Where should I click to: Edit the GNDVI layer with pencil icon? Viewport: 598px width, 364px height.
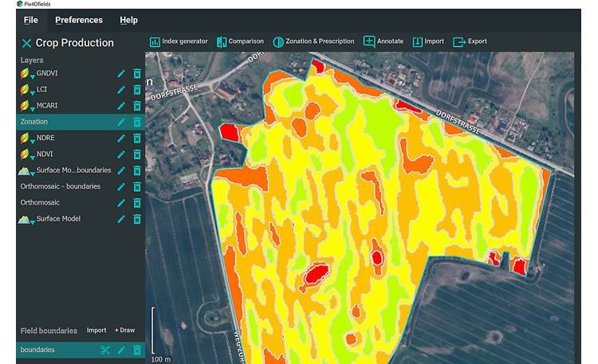click(121, 73)
